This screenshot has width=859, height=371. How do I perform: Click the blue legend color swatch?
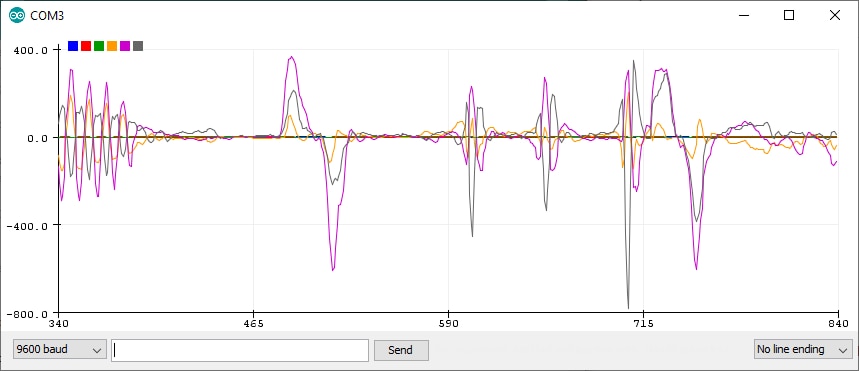click(x=73, y=46)
